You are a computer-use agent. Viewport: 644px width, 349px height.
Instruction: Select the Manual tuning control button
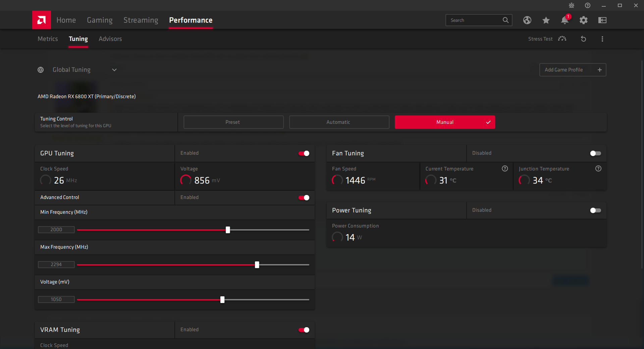pos(445,122)
